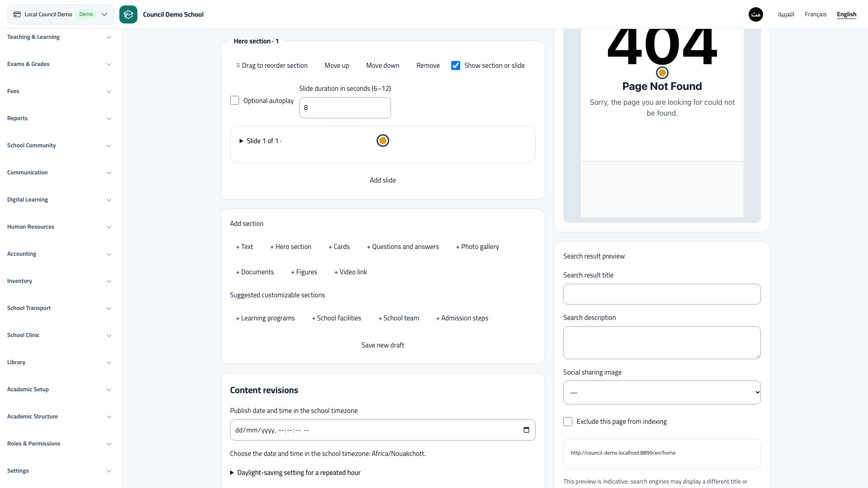This screenshot has width=868, height=488.
Task: Open the School Transport sidebar menu
Action: click(x=59, y=308)
